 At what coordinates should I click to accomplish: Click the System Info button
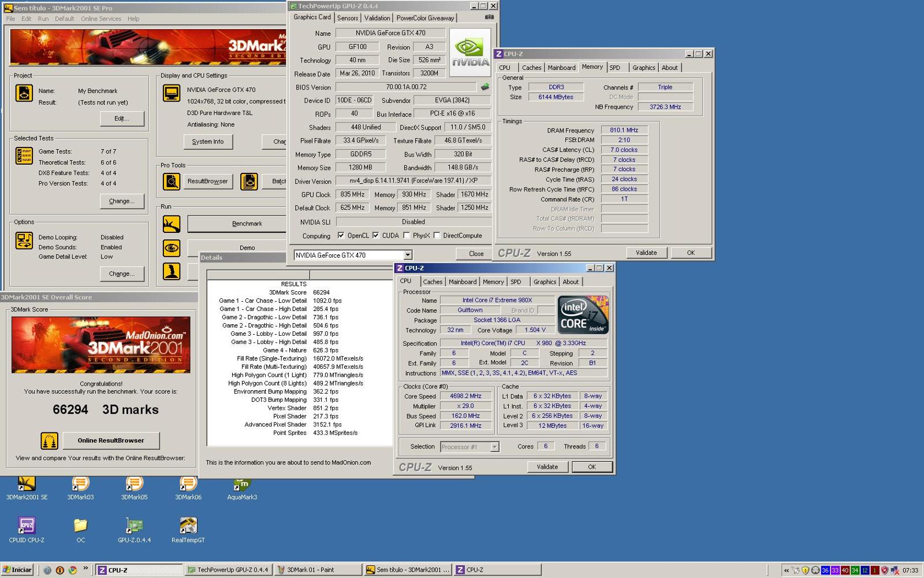208,142
